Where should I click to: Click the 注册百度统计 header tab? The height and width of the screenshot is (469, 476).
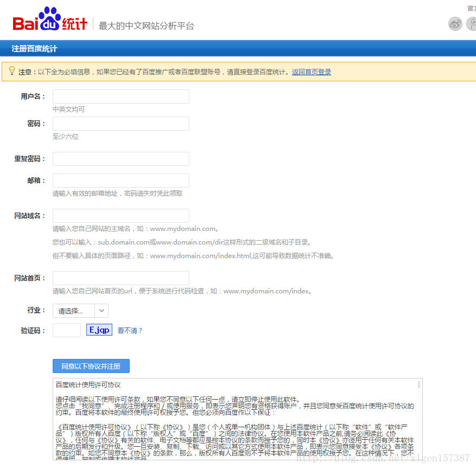[x=34, y=49]
